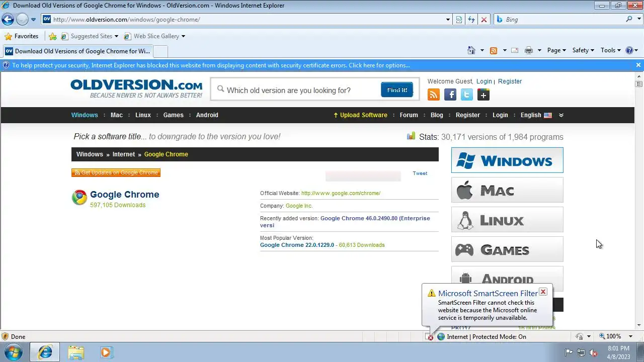Open Google Chrome 22.0.1229.0 link
The image size is (644, 362).
(x=297, y=245)
